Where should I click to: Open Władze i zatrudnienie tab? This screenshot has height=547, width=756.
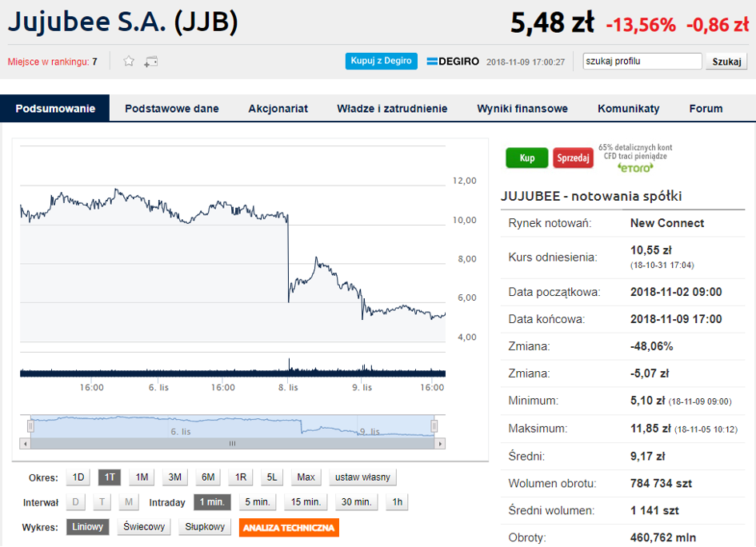[x=392, y=109]
